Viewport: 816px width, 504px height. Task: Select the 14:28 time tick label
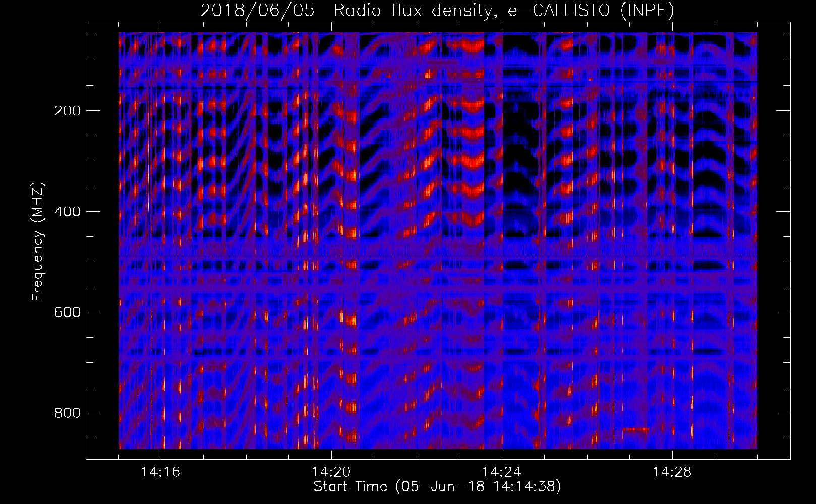[x=672, y=472]
